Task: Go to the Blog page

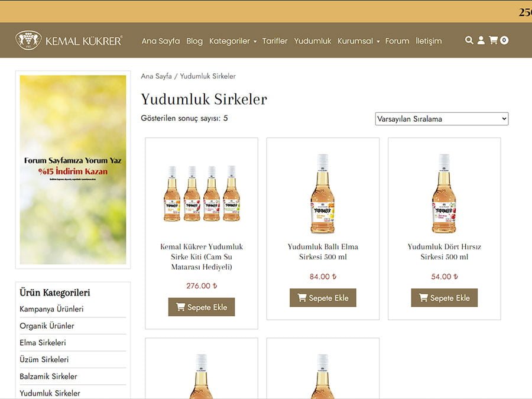Action: tap(194, 41)
